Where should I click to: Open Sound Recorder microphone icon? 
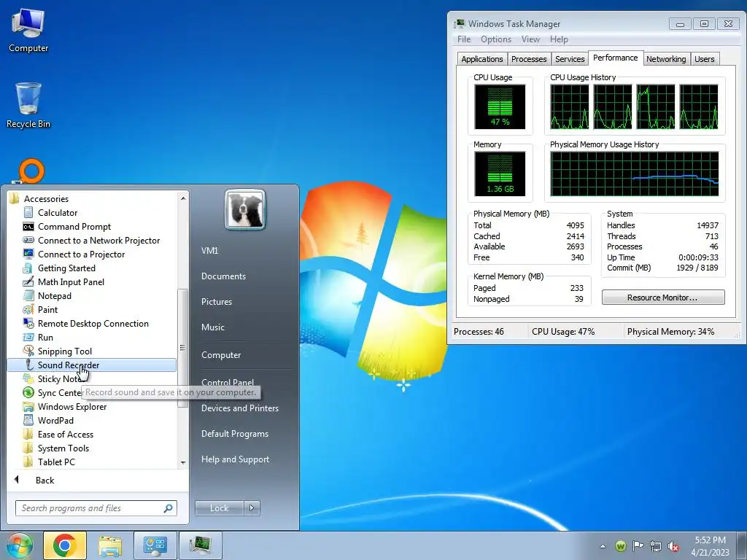(x=29, y=365)
